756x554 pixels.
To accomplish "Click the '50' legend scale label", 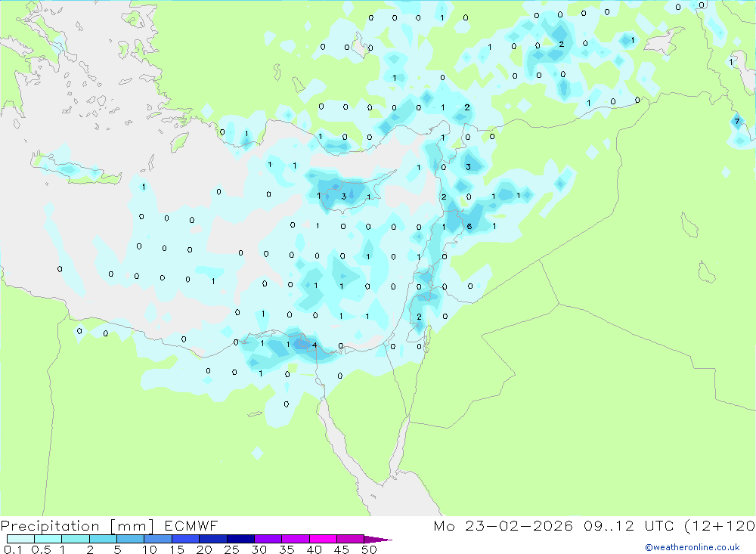I will pos(369,549).
